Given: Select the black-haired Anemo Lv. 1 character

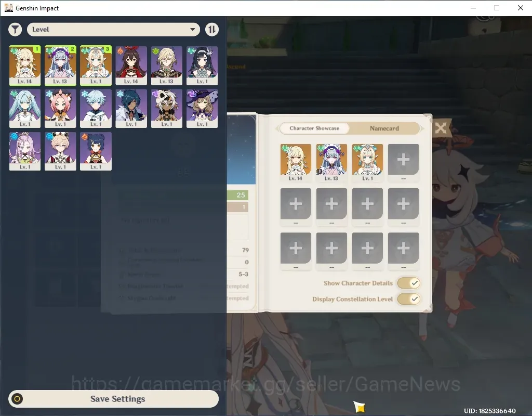Looking at the screenshot, I should point(202,66).
